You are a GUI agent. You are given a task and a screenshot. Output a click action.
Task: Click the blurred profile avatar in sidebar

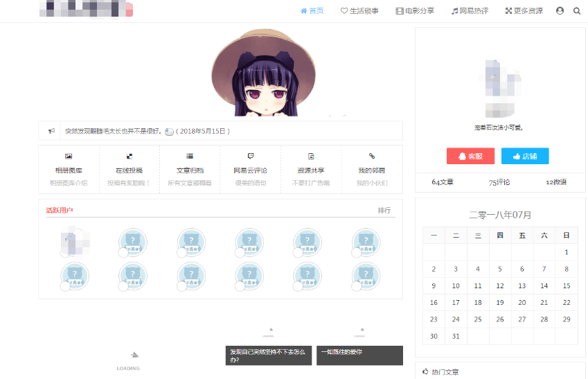500,89
